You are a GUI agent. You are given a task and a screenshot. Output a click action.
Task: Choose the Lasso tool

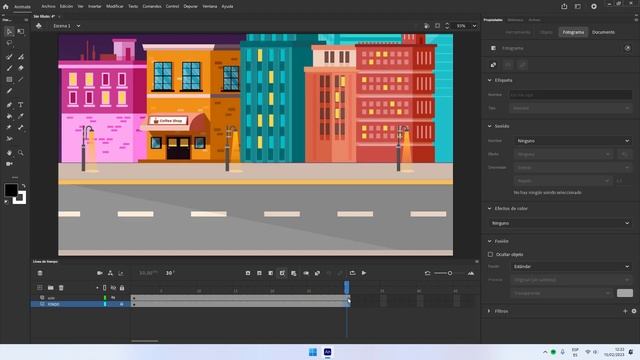(x=9, y=43)
